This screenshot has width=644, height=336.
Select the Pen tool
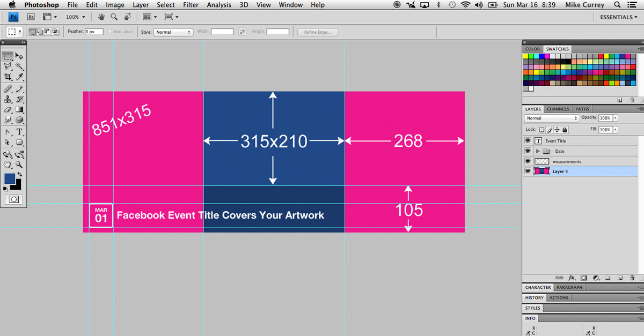point(8,132)
